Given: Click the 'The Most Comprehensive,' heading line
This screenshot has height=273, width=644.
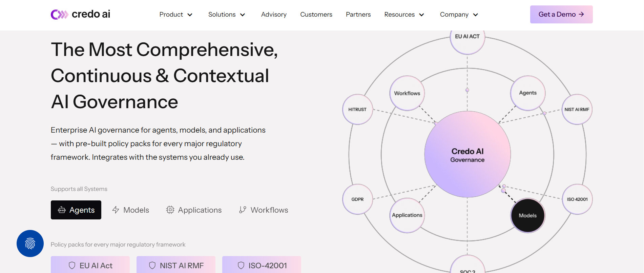Looking at the screenshot, I should [164, 50].
